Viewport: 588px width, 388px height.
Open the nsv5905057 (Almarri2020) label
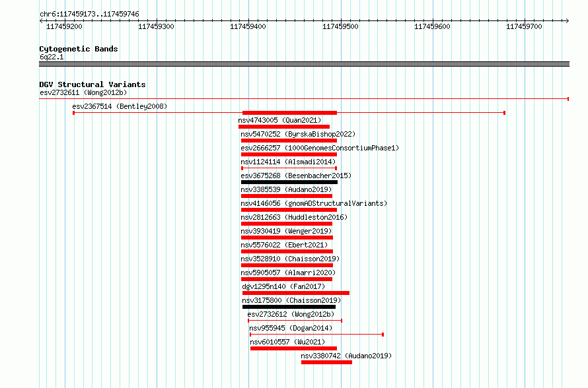tap(288, 273)
